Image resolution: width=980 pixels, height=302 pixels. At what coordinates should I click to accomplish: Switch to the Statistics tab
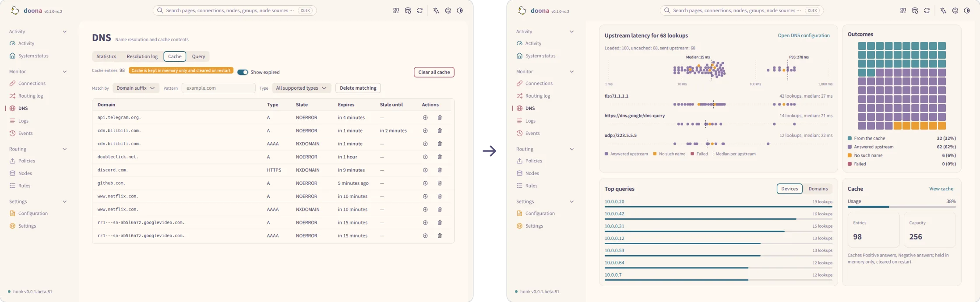click(x=106, y=56)
